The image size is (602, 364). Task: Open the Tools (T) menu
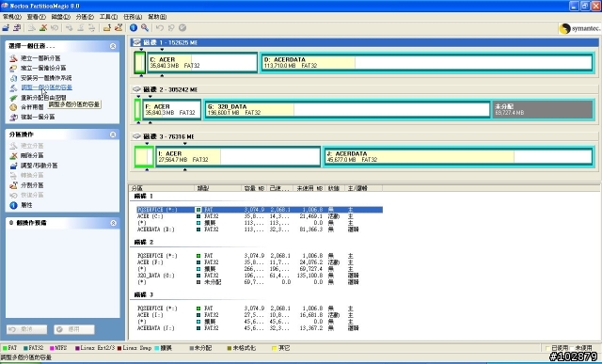pos(109,17)
